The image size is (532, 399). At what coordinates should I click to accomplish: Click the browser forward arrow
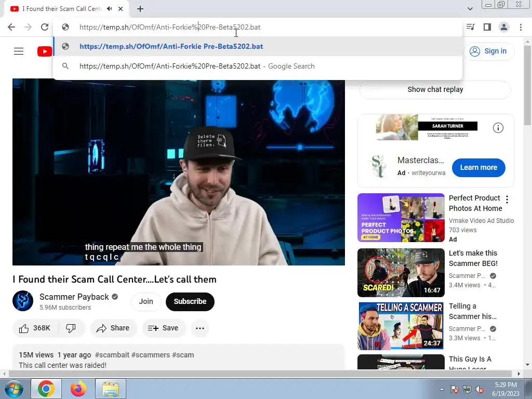28,27
